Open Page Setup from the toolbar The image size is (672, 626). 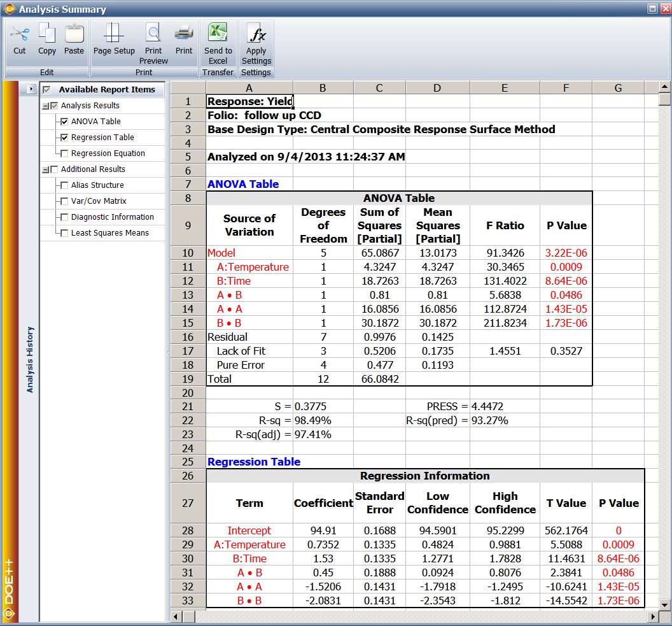click(114, 39)
